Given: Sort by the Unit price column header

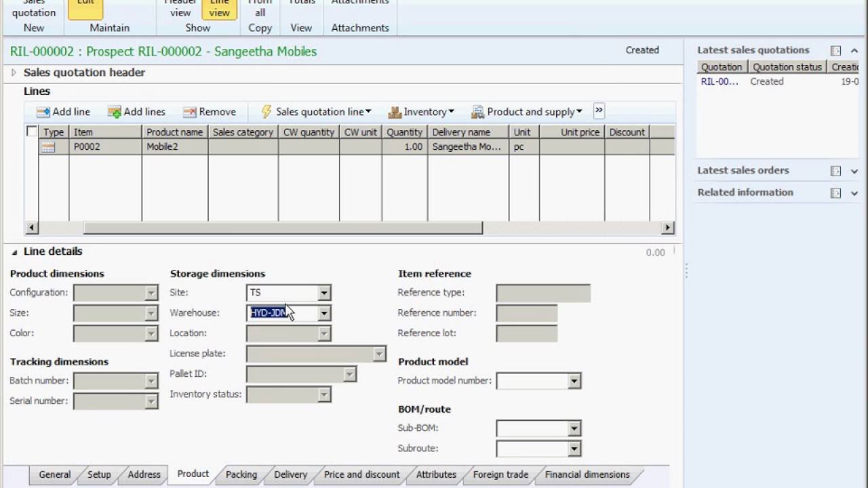Looking at the screenshot, I should coord(572,132).
